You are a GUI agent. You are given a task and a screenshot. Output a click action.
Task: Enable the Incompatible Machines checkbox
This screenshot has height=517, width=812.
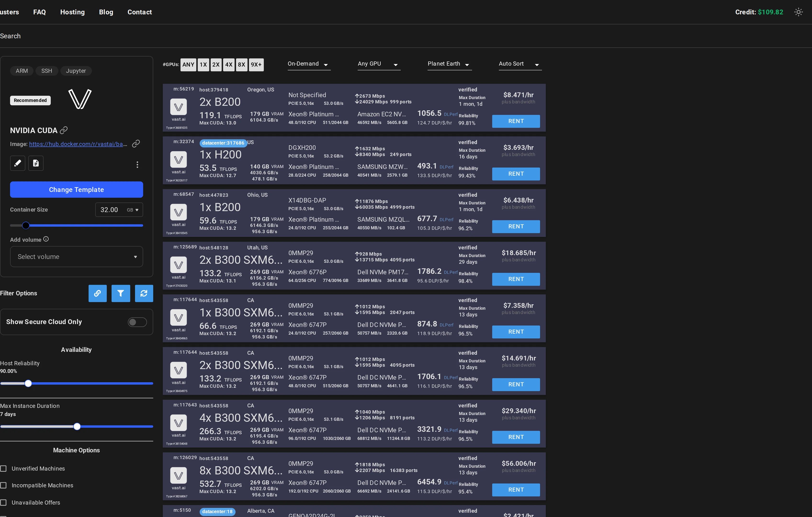[3, 485]
